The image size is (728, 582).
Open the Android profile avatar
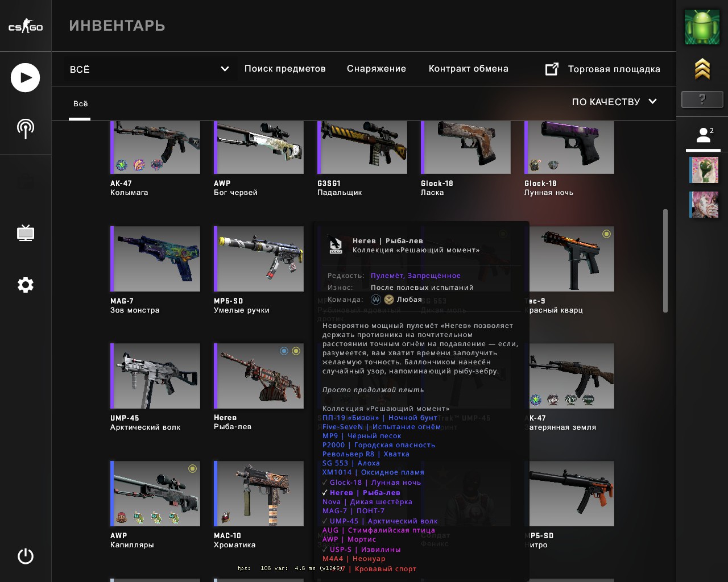[x=702, y=27]
